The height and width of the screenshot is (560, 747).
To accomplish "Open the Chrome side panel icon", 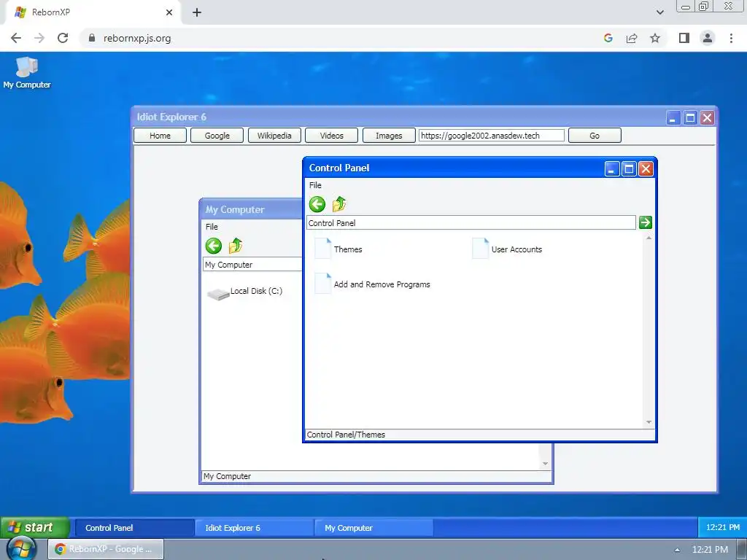I will coord(684,38).
